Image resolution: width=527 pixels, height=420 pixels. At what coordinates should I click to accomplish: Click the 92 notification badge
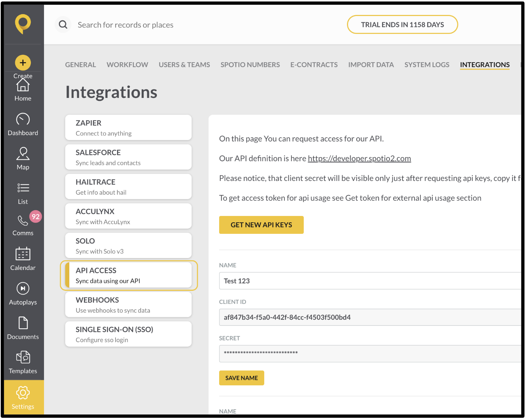coord(35,217)
